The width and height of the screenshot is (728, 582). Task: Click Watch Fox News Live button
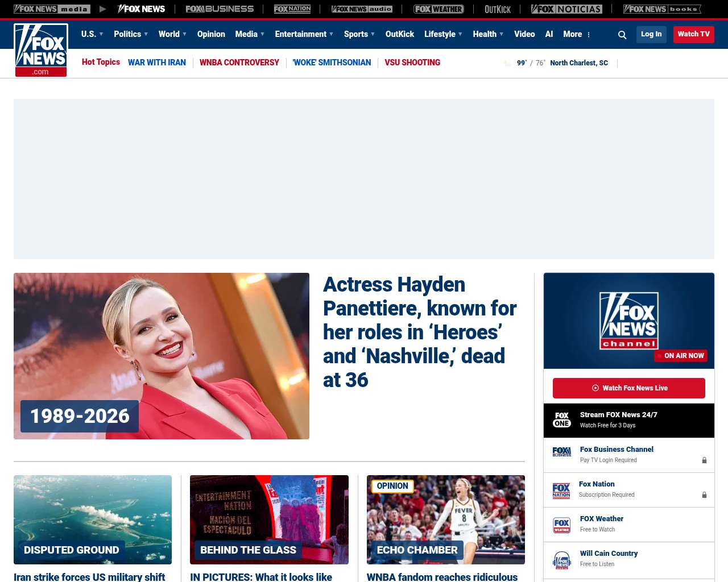[x=629, y=388]
